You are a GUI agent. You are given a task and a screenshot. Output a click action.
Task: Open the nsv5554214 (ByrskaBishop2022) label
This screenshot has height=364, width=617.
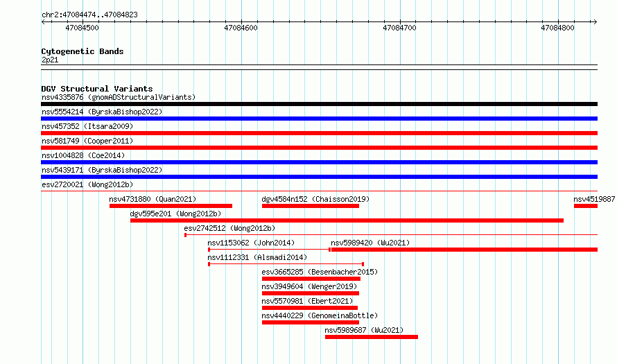[x=102, y=112]
